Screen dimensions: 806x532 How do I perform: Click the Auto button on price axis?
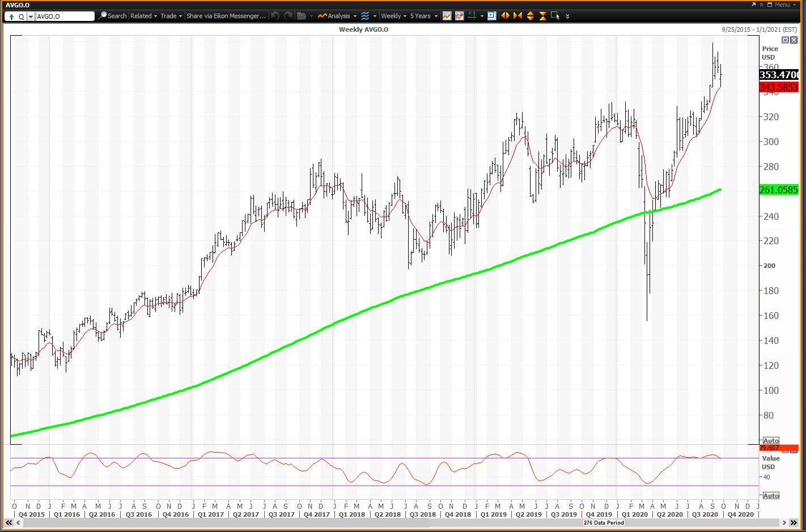[x=771, y=440]
